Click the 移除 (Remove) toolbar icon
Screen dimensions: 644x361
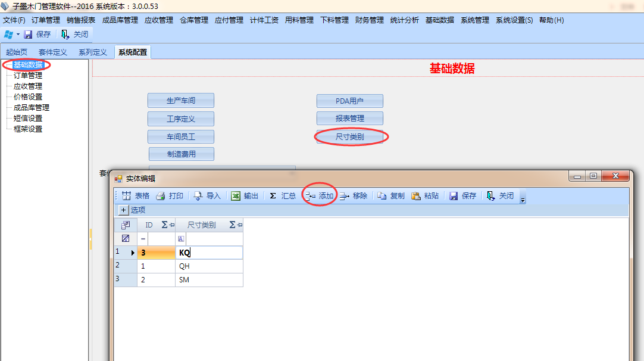pos(345,196)
